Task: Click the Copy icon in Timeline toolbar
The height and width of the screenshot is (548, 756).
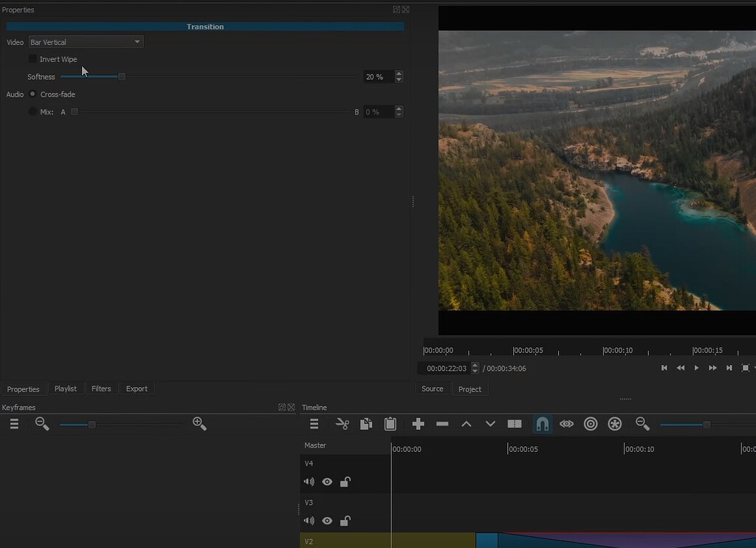Action: pyautogui.click(x=366, y=424)
